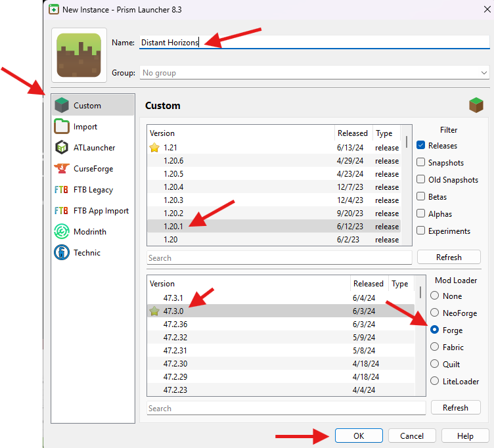This screenshot has height=448, width=494.
Task: Select the Custom cube icon in sidebar
Action: [x=62, y=105]
